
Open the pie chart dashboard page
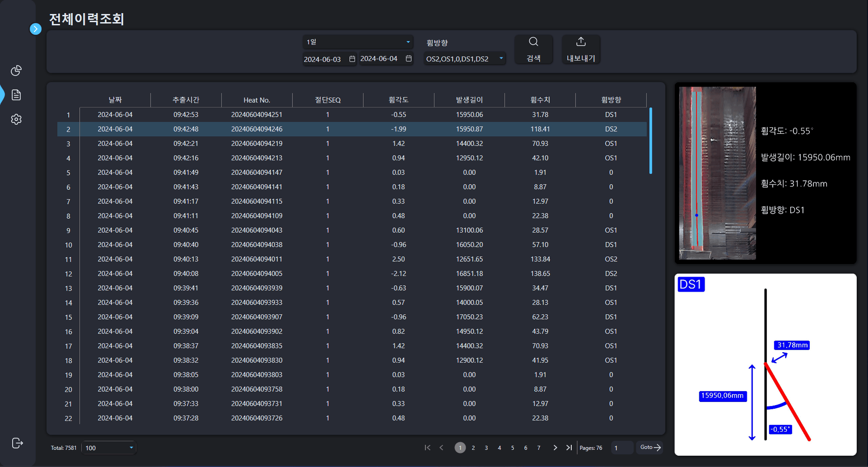[x=16, y=71]
